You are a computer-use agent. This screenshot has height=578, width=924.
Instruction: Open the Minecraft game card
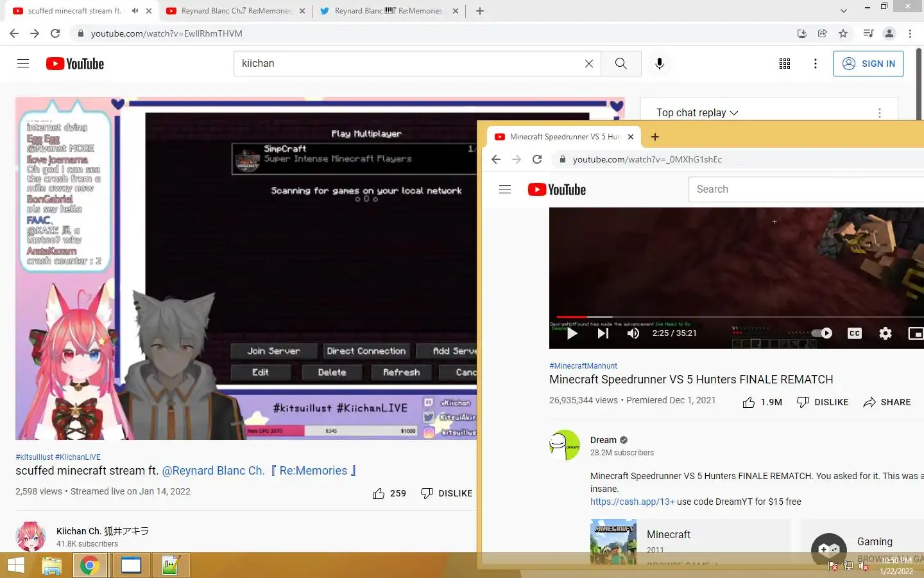pyautogui.click(x=690, y=541)
